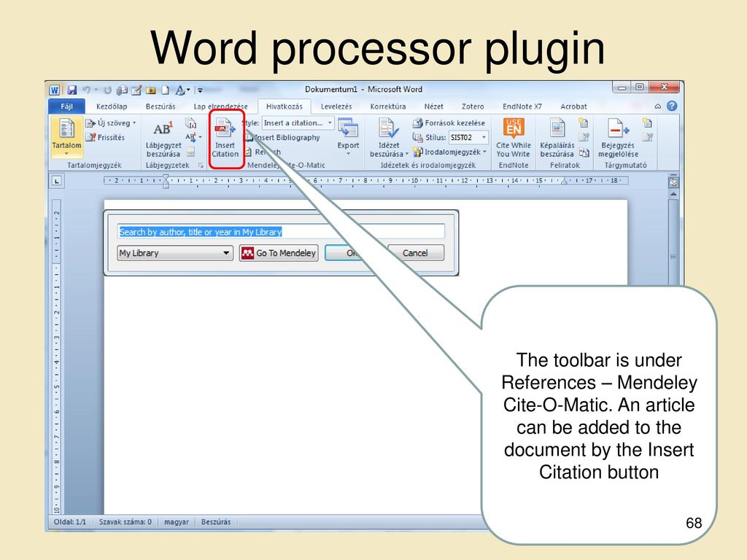Open the Mendeley Style citation style dropdown
This screenshot has width=747, height=560.
[330, 122]
